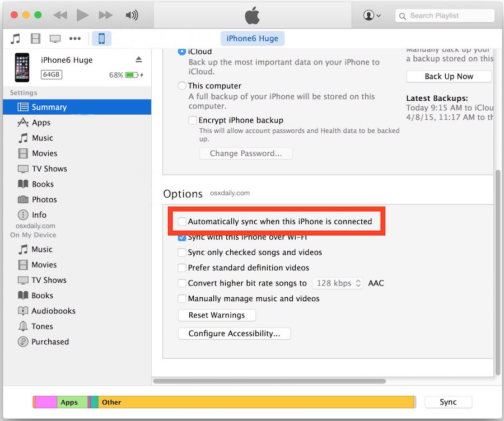Select the iPhone device icon in toolbar
504x421 pixels.
click(x=101, y=39)
